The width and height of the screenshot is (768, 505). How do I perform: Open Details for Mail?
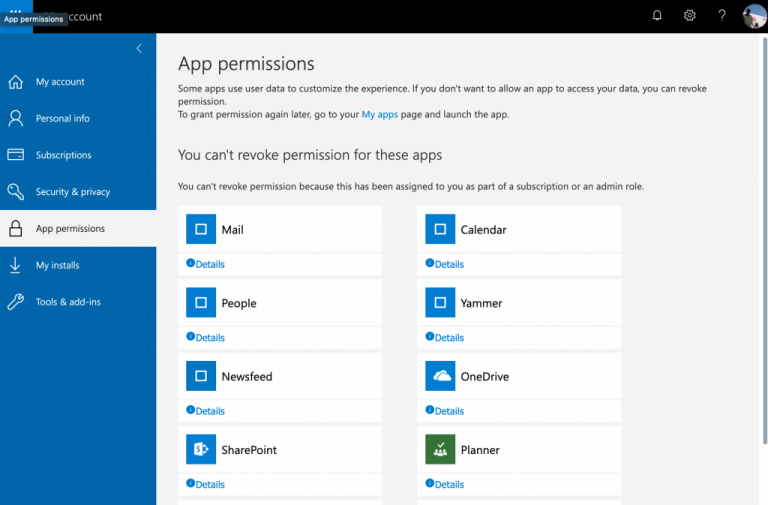pos(206,264)
